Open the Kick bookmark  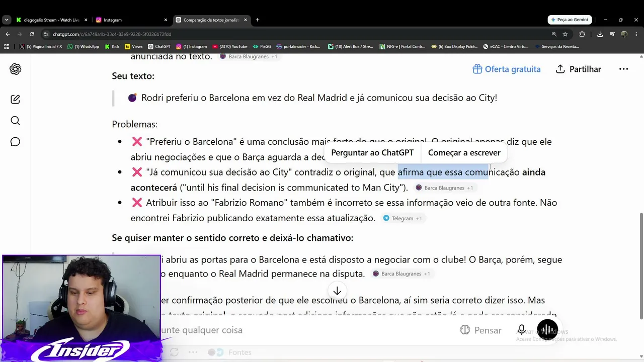(x=112, y=47)
